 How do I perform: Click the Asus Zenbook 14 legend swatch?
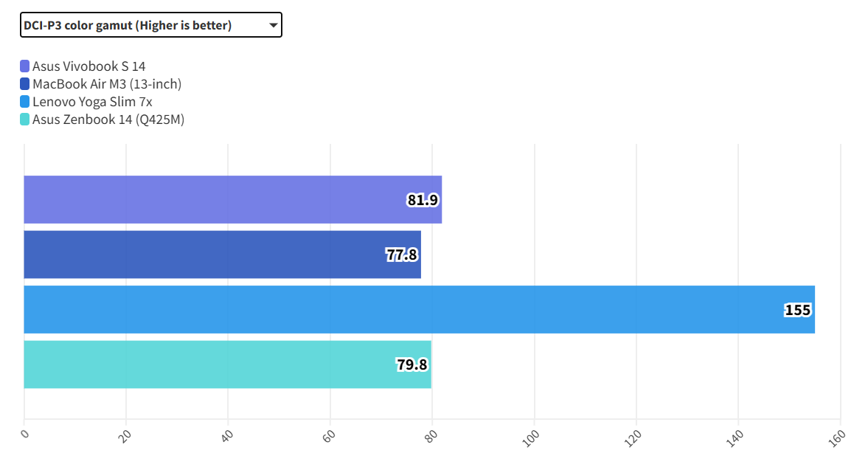click(25, 120)
